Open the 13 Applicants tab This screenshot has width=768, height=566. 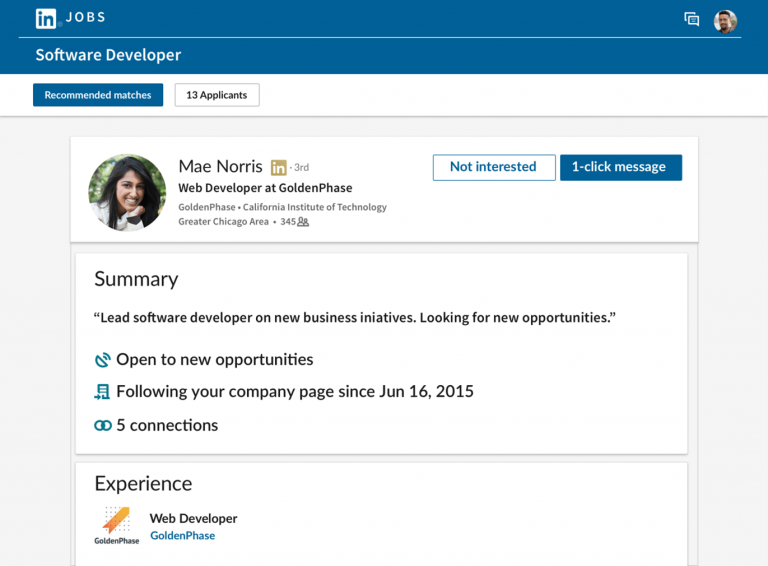tap(217, 95)
